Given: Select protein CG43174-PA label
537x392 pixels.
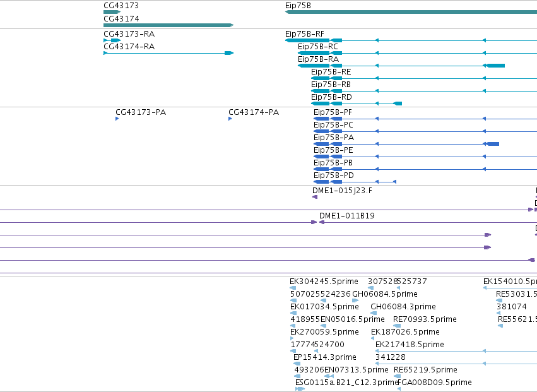Looking at the screenshot, I should click(254, 112).
